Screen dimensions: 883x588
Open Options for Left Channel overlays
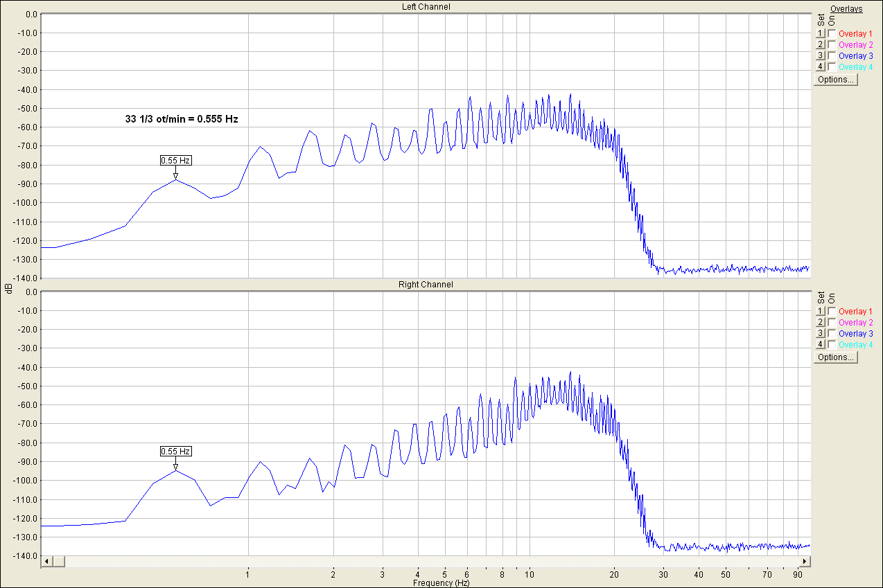point(836,79)
